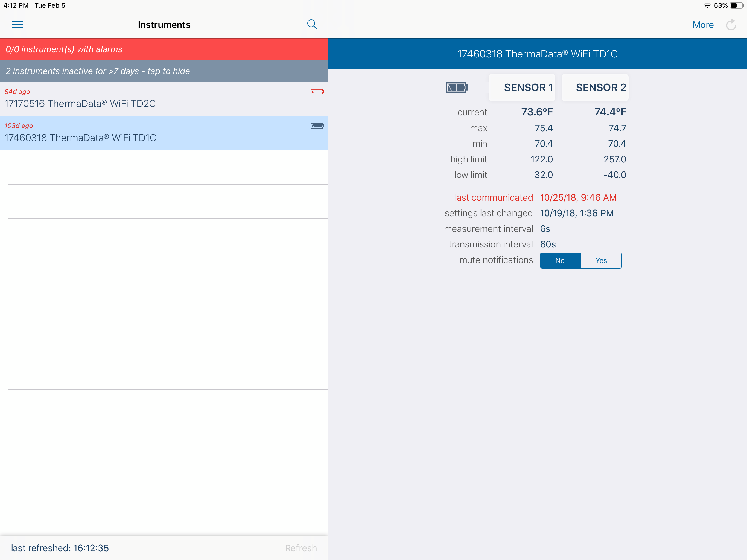Tap Sensor 1 low limit 32.0
The width and height of the screenshot is (747, 560).
pos(544,175)
